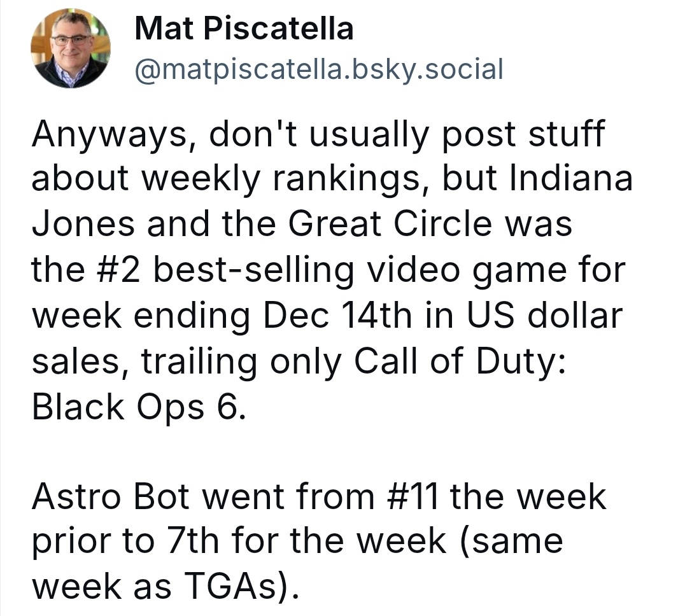Click the word "prior" in the post
Image resolution: width=685 pixels, height=616 pixels.
click(85, 543)
